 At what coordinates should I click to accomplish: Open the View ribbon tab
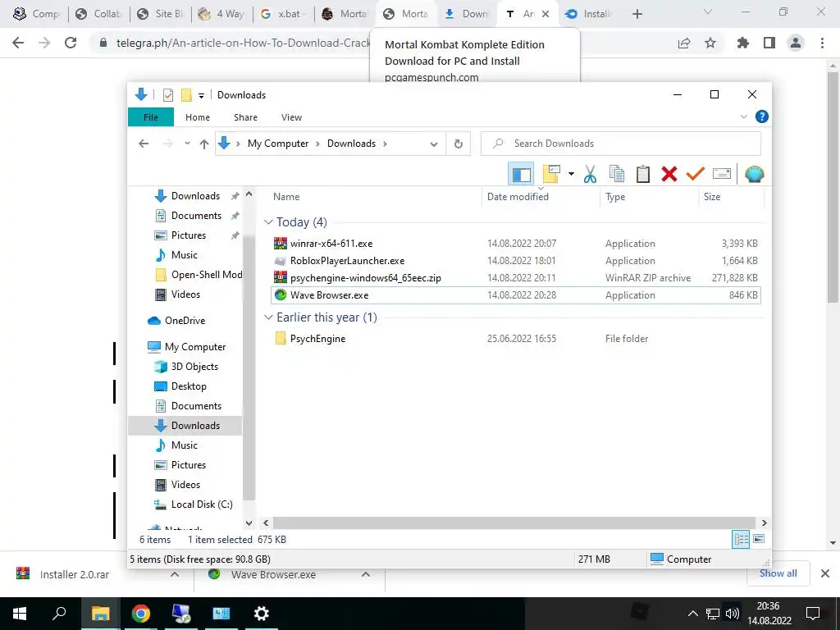click(291, 117)
